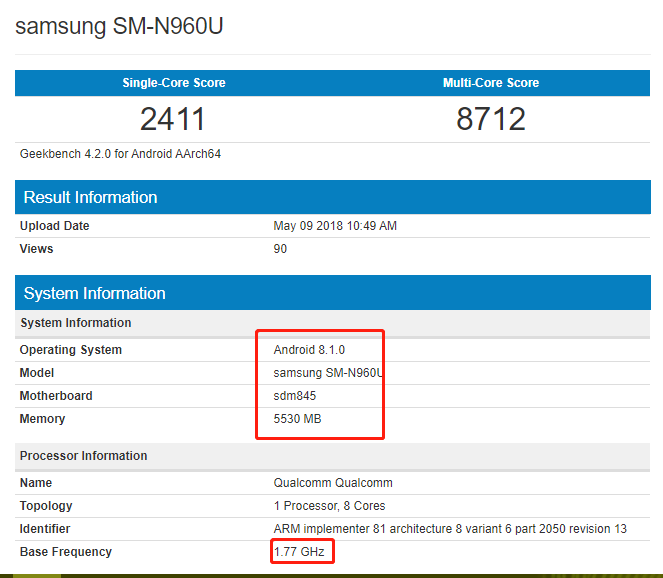Select the Single-Core Score header
663x578 pixels.
pyautogui.click(x=174, y=82)
